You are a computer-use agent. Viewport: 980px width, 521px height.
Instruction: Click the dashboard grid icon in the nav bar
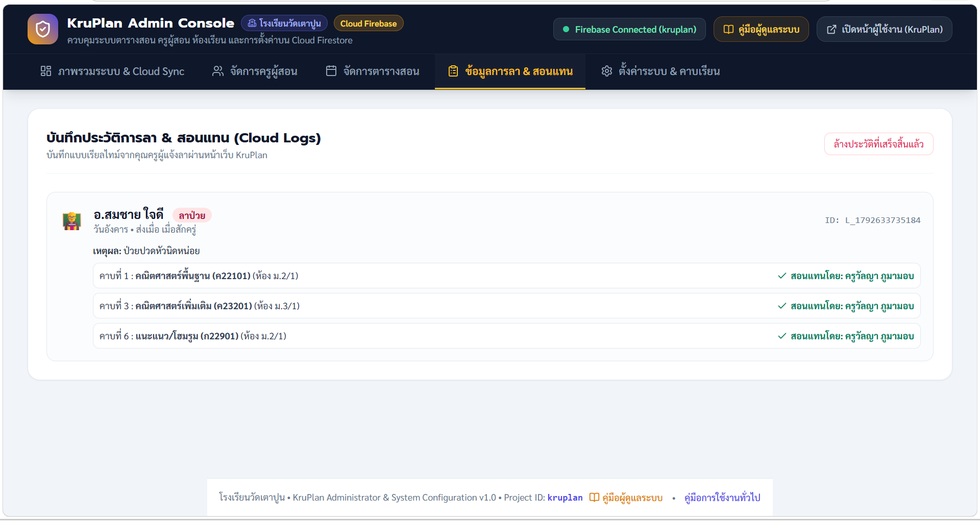click(46, 71)
